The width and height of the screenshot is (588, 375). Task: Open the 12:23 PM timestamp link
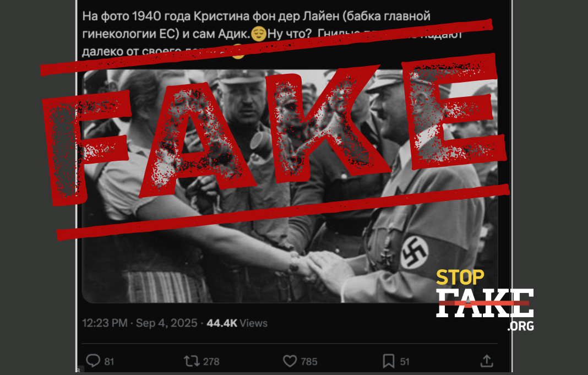(x=105, y=323)
